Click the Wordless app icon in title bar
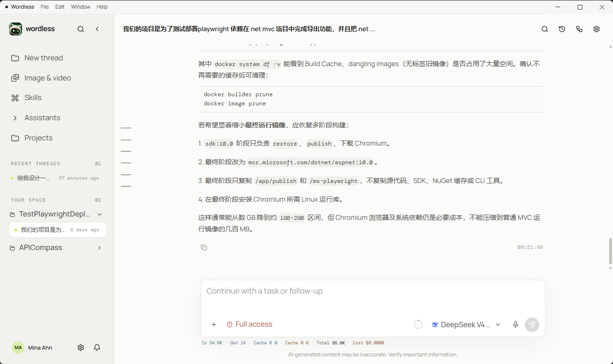613x364 pixels. pos(7,7)
